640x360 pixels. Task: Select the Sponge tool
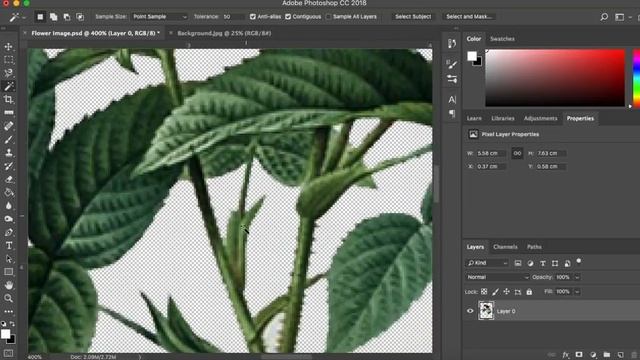coord(8,219)
